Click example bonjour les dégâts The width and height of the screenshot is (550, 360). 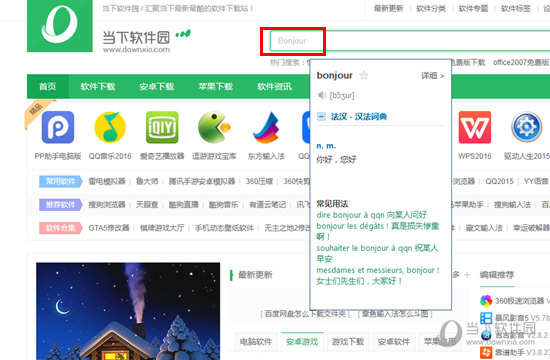pyautogui.click(x=378, y=231)
